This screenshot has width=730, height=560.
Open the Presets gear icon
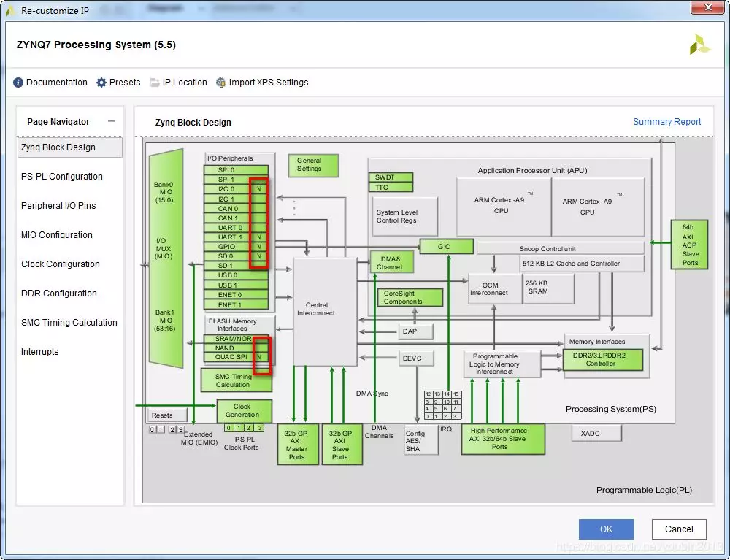point(101,83)
